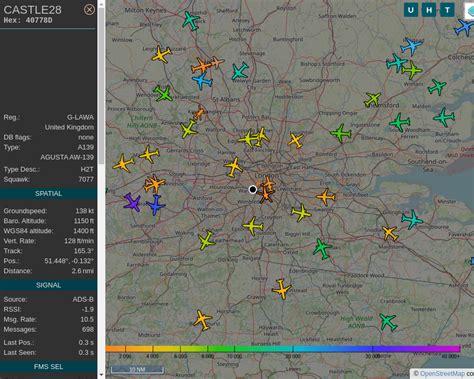
Task: Close the CASTLE28 aircraft details panel
Action: [x=89, y=10]
